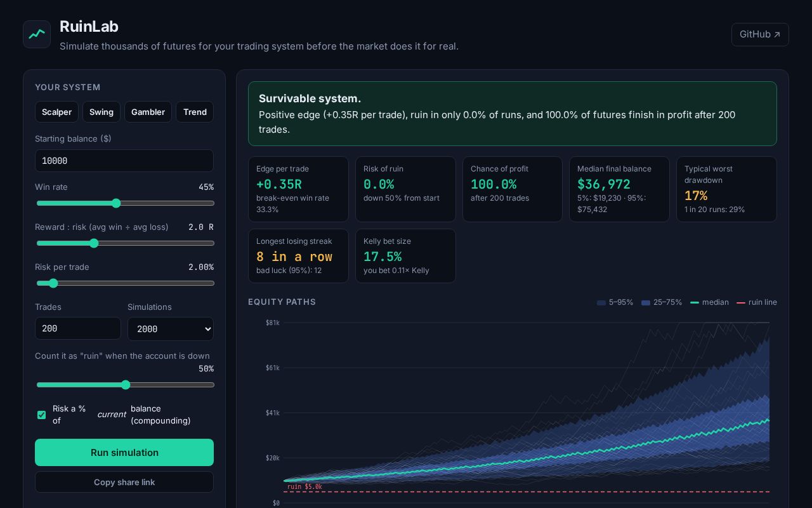812x508 pixels.
Task: Click the $41k y-axis label
Action: [x=273, y=413]
